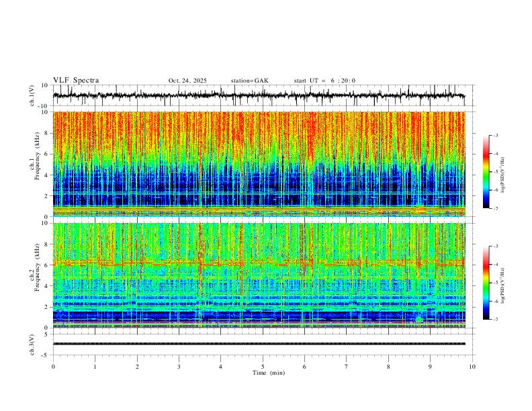Click the "ch.1(V)" waveform axis label
Screen dimensions: 532x411
[32, 95]
